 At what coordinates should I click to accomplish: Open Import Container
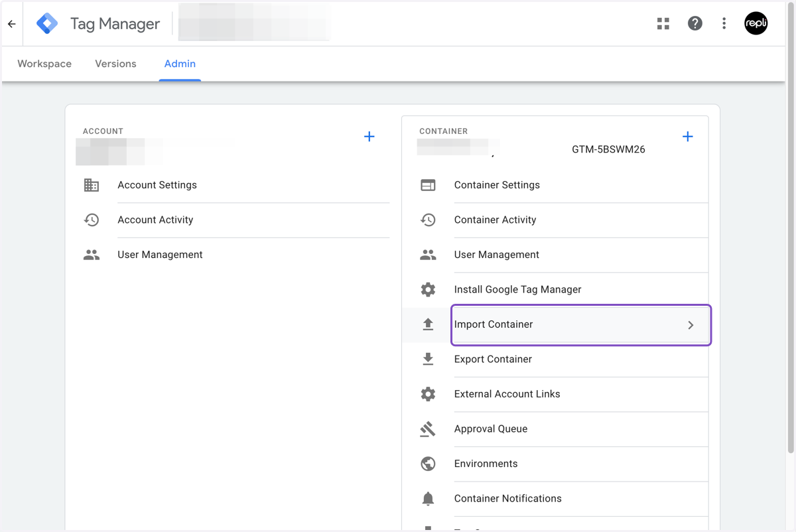494,324
